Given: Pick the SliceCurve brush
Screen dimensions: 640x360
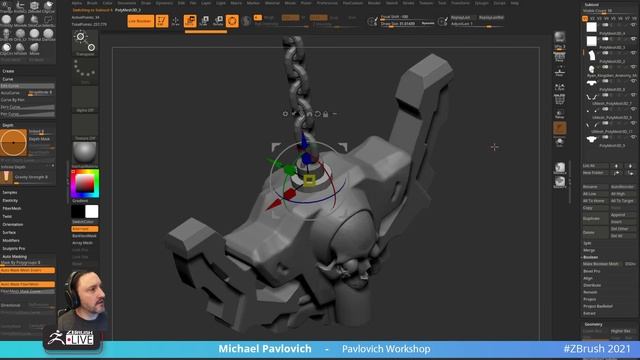Looking at the screenshot, I should click(x=34, y=20).
